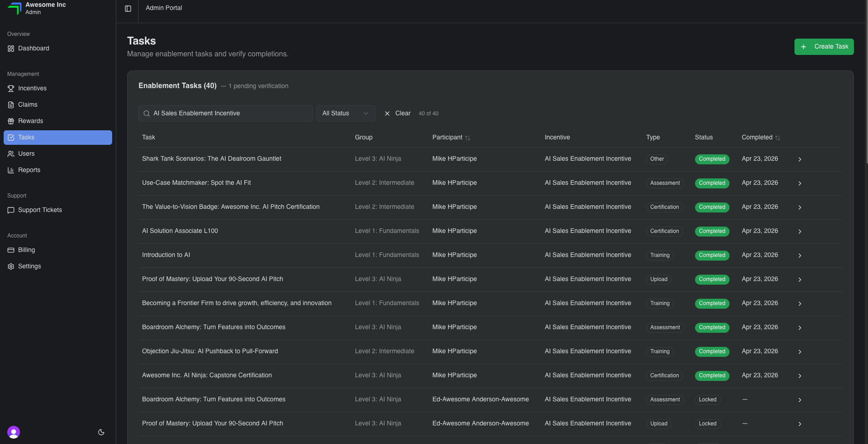
Task: Open Support Tickets page
Action: 58,210
